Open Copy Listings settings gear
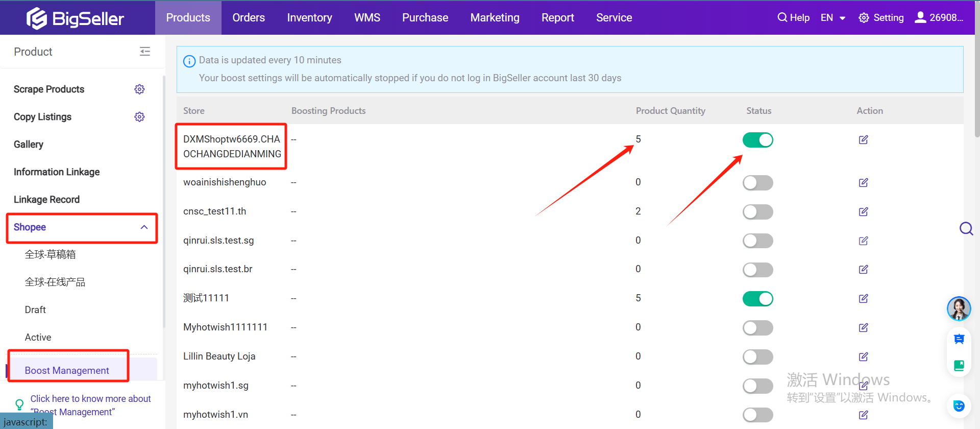This screenshot has width=980, height=429. click(x=139, y=117)
